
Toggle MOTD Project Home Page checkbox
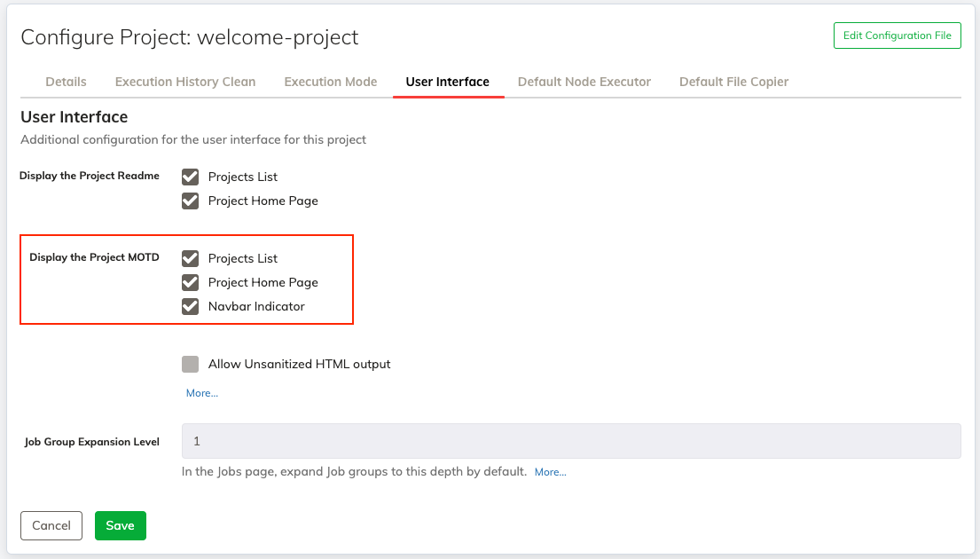190,283
